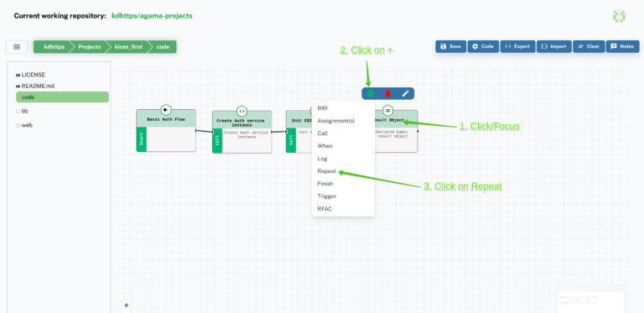This screenshot has height=313, width=644.
Task: Click the Assignment node equals hexagon icon
Action: coord(387,111)
